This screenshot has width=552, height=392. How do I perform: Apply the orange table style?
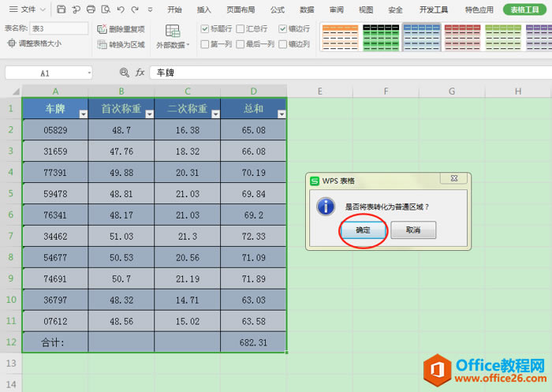pos(340,37)
